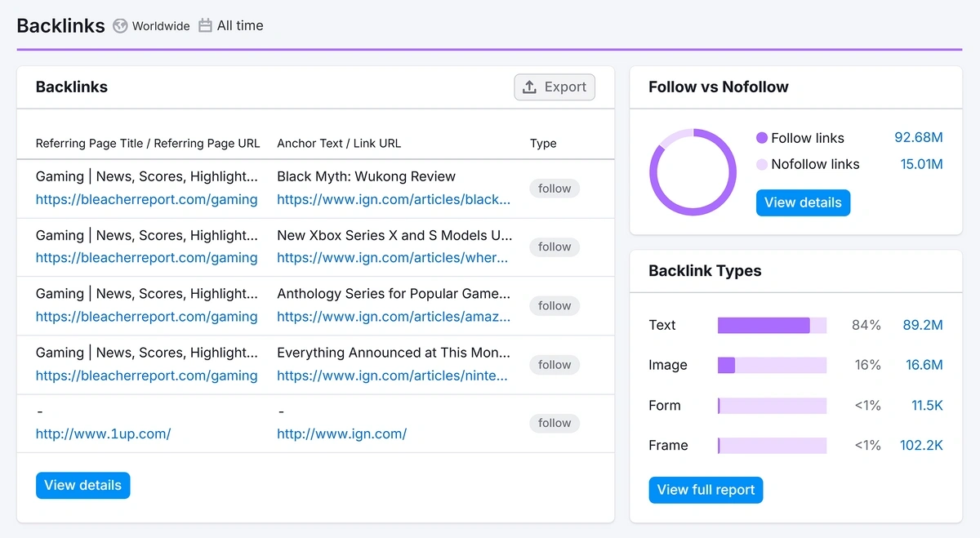Click View full report button
This screenshot has height=538, width=980.
point(706,490)
